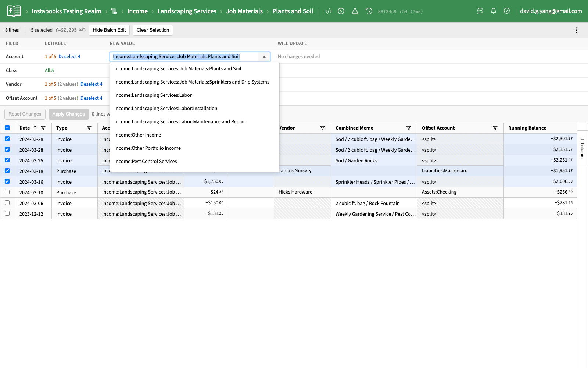Viewport: 588px width, 368px height.
Task: Click Assets:Checking offset account cell
Action: point(460,192)
